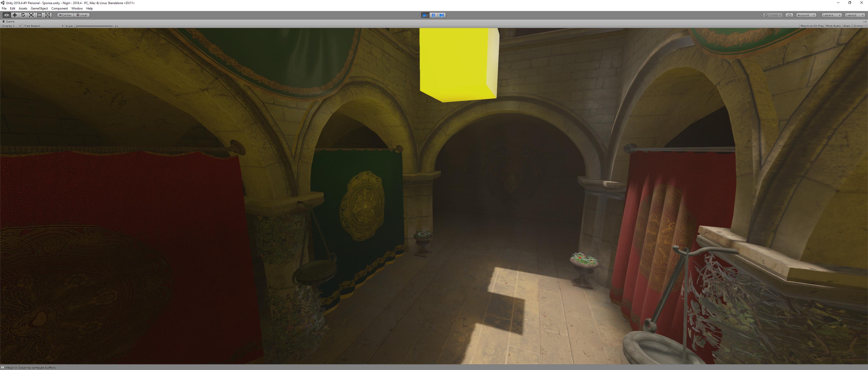This screenshot has height=370, width=868.
Task: Open the Layout dropdown
Action: [855, 15]
